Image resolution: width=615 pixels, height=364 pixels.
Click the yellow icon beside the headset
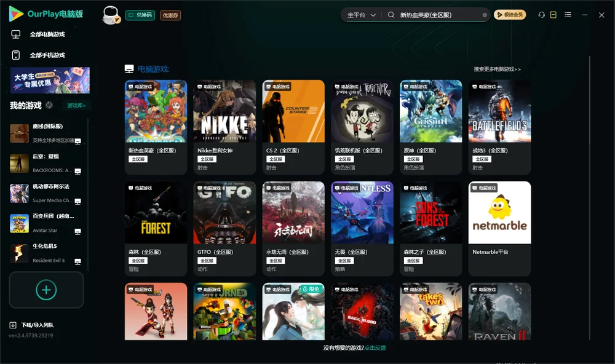(553, 15)
